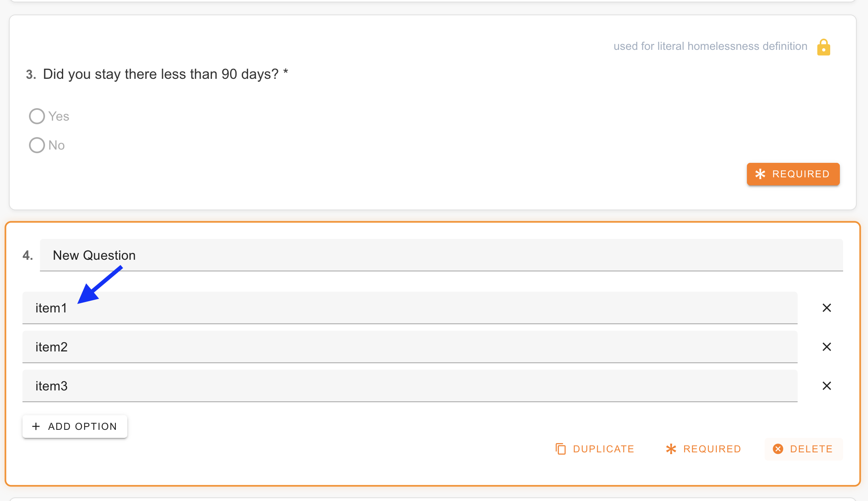Remove option item2 with its X icon
This screenshot has height=501, width=868.
pyautogui.click(x=827, y=347)
